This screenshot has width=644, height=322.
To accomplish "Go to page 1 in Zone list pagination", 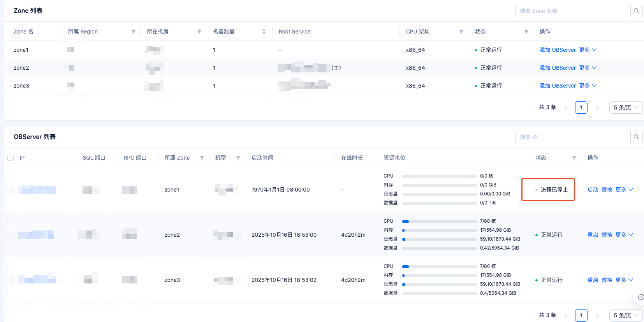I will [581, 107].
